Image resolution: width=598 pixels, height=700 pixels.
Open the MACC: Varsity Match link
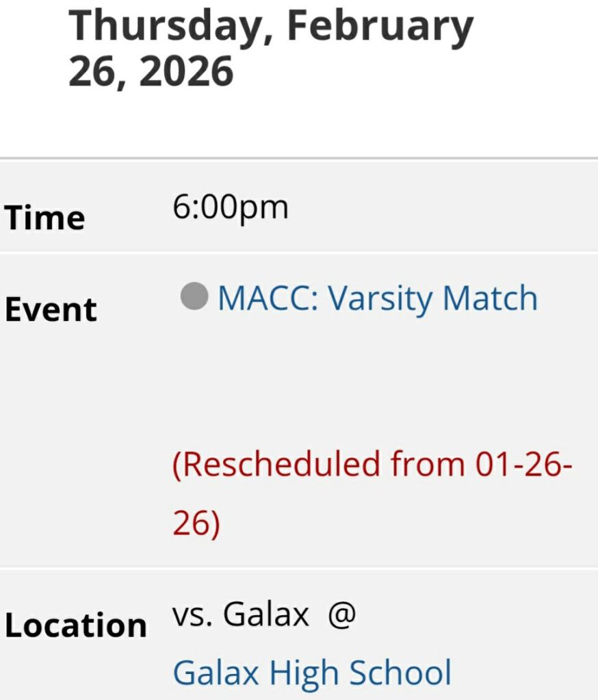(377, 299)
